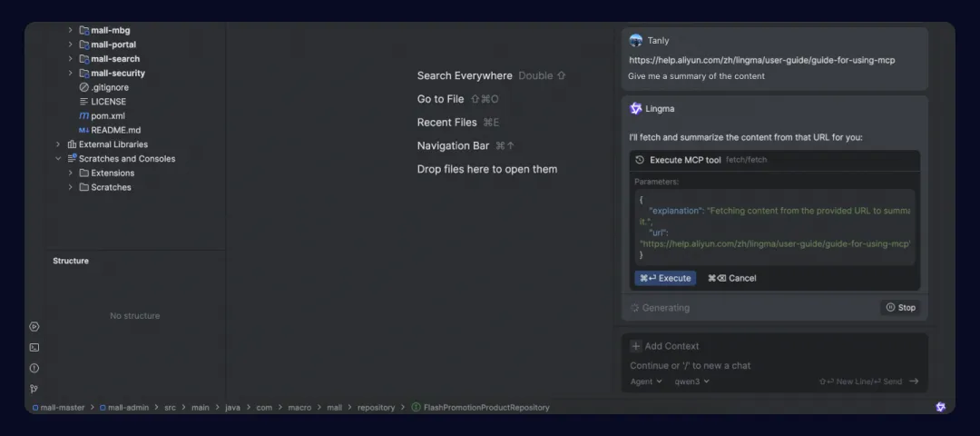Open the Terminal tool window icon
Image resolution: width=980 pixels, height=436 pixels.
point(34,347)
